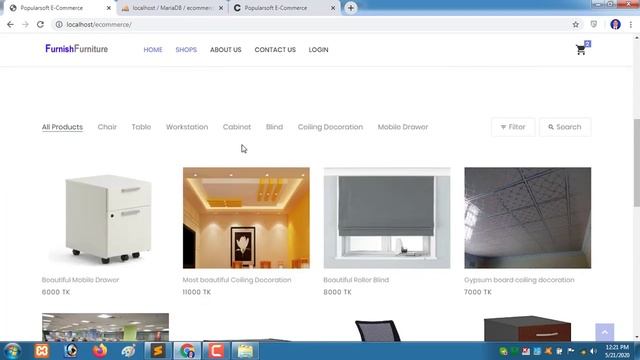Open CONTACT US page

click(x=275, y=50)
